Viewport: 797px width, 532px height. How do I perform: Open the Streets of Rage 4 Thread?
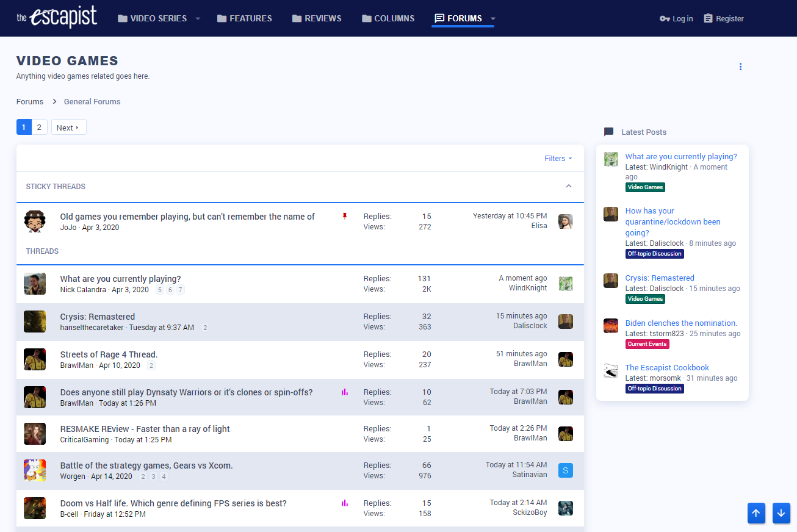[x=109, y=354]
